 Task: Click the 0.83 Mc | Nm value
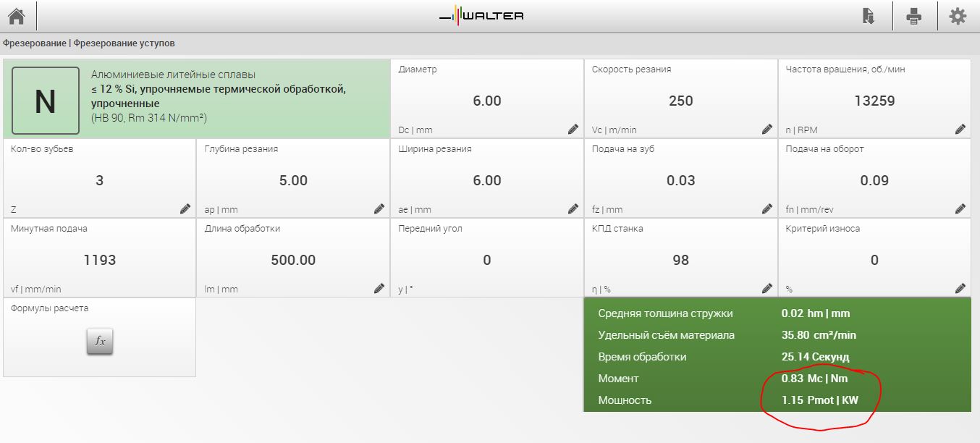[814, 379]
